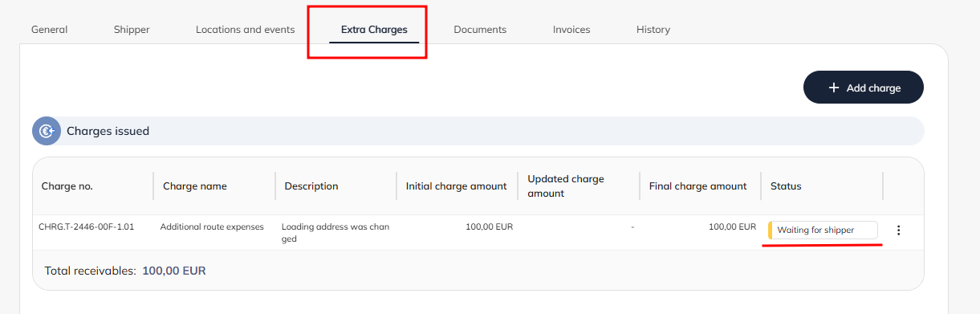
Task: Click the Additional route expenses cell
Action: point(212,227)
